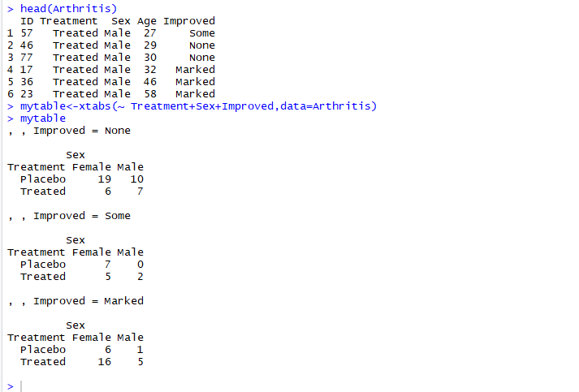Click the Improved column header in head output
The width and height of the screenshot is (579, 392).
click(188, 21)
